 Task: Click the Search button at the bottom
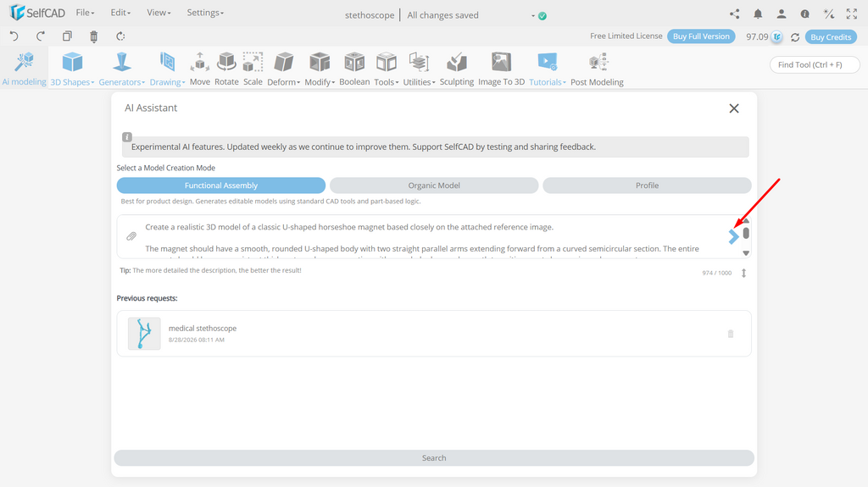click(x=434, y=457)
